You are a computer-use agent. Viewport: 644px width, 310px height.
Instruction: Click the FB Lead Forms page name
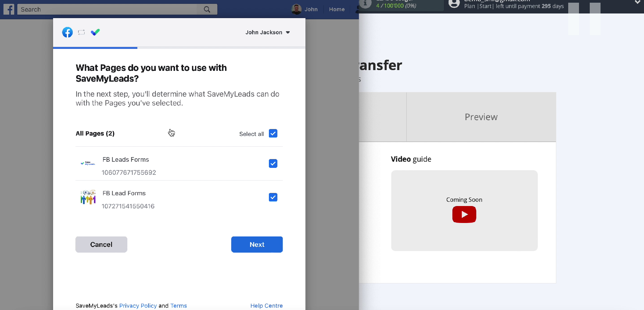(x=124, y=193)
